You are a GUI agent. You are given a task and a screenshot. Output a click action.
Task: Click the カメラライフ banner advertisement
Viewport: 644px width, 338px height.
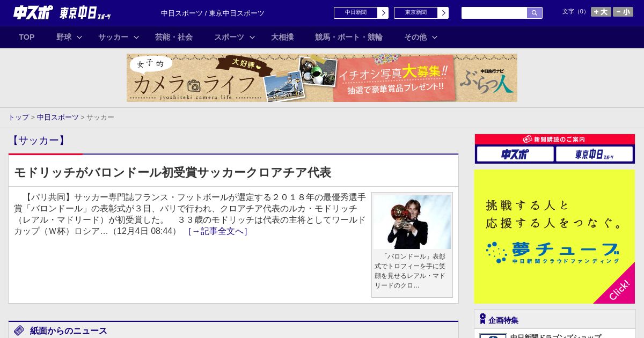click(x=322, y=78)
